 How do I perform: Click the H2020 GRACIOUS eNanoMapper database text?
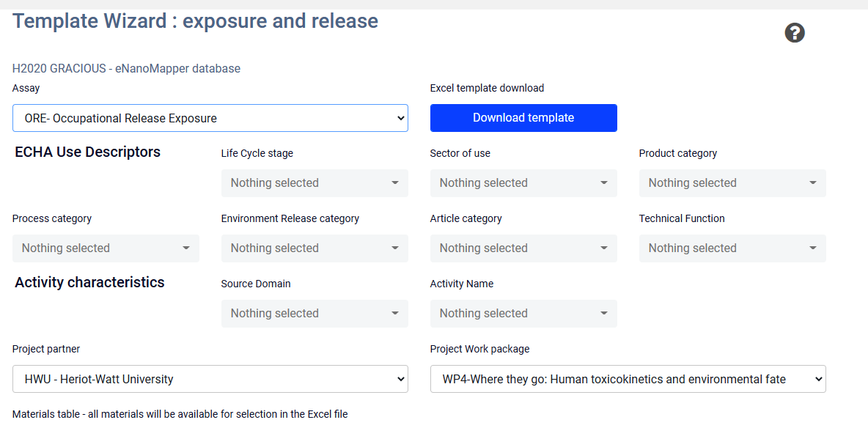coord(126,69)
